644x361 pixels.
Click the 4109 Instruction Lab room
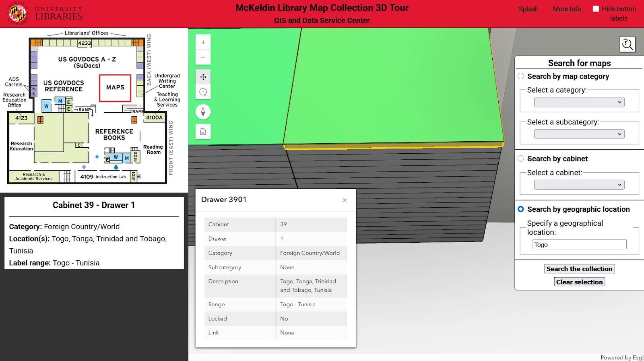tap(103, 177)
